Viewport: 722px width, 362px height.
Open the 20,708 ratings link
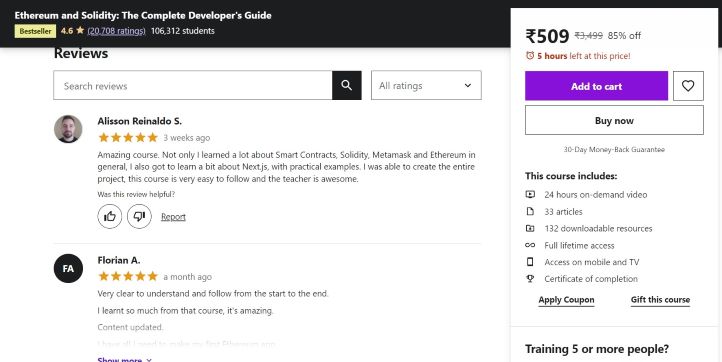[116, 31]
